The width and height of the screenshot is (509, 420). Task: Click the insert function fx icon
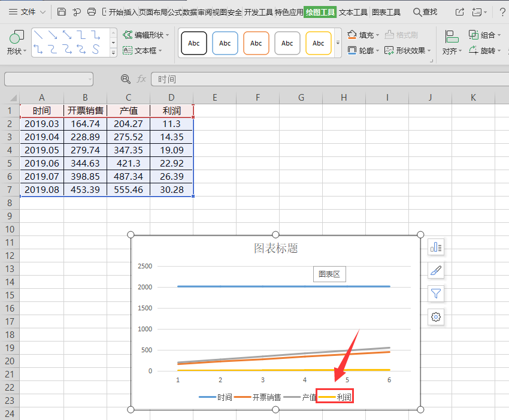tap(141, 79)
